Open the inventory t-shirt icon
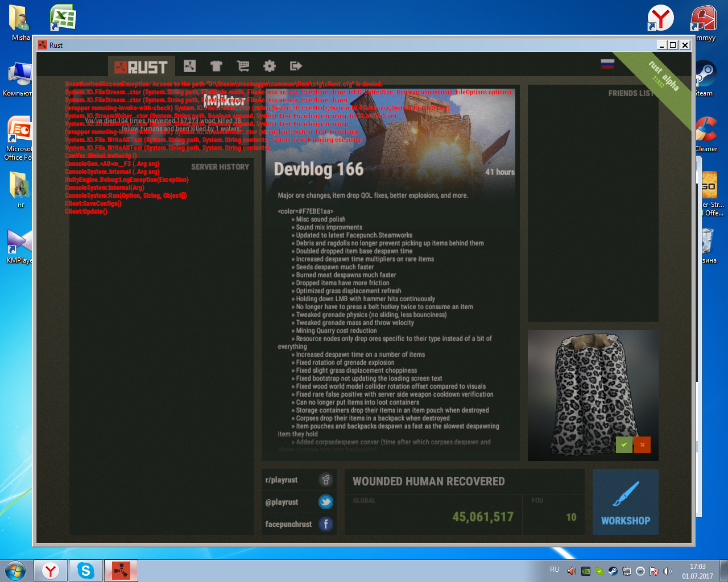 [x=216, y=66]
